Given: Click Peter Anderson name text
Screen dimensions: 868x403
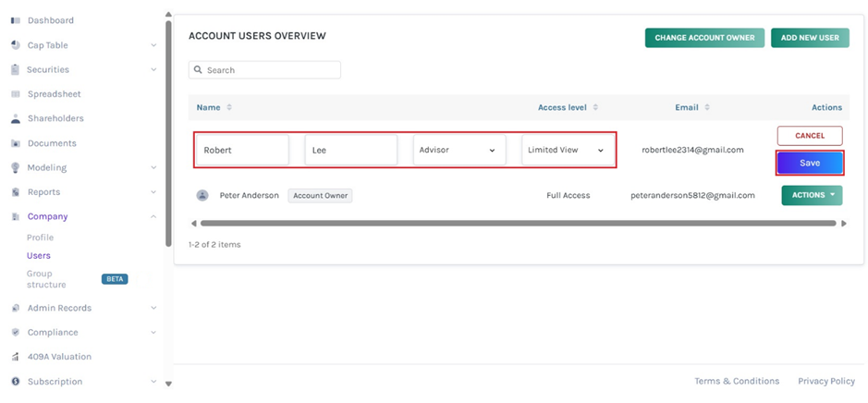Looking at the screenshot, I should 249,195.
